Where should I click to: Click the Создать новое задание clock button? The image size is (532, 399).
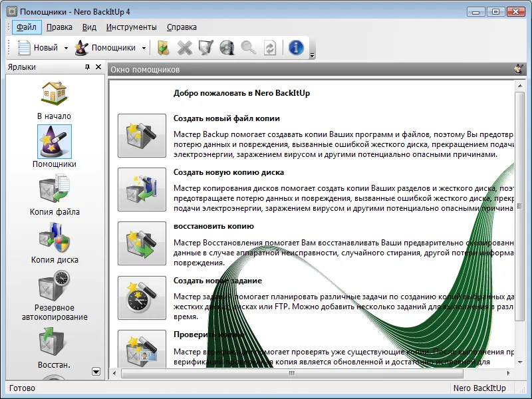tap(142, 297)
